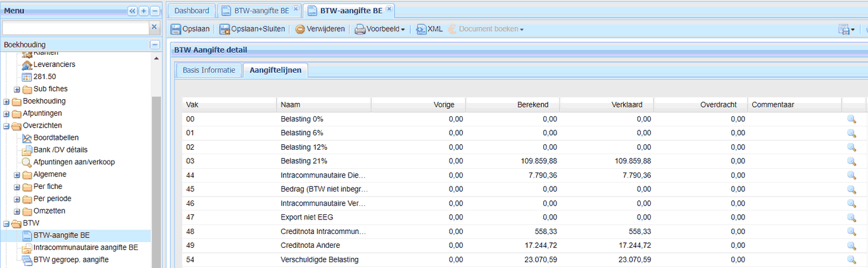Screen dimensions: 868x268
Task: Close the first BTW-aangifte BE tab
Action: [296, 9]
